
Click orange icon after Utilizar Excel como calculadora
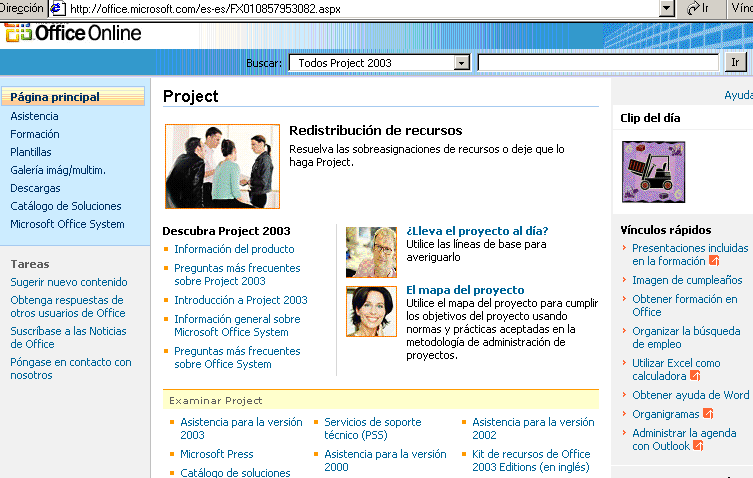(695, 376)
